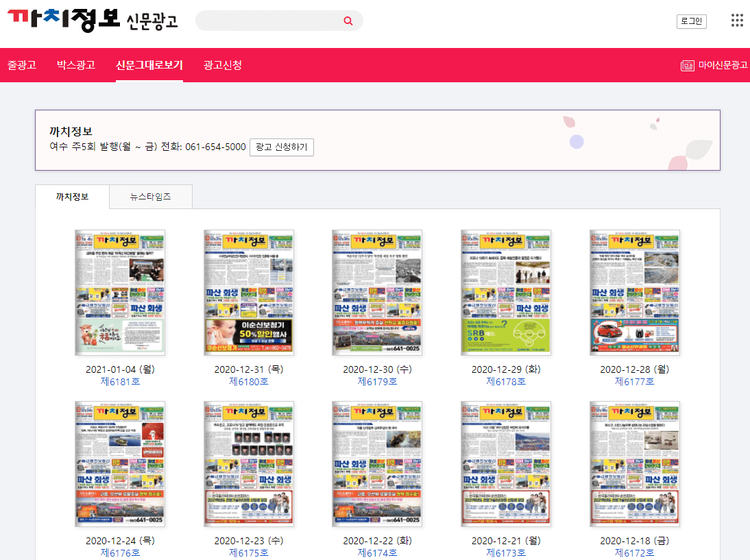Open the 2020-12-24 newspaper thumbnail

point(120,464)
